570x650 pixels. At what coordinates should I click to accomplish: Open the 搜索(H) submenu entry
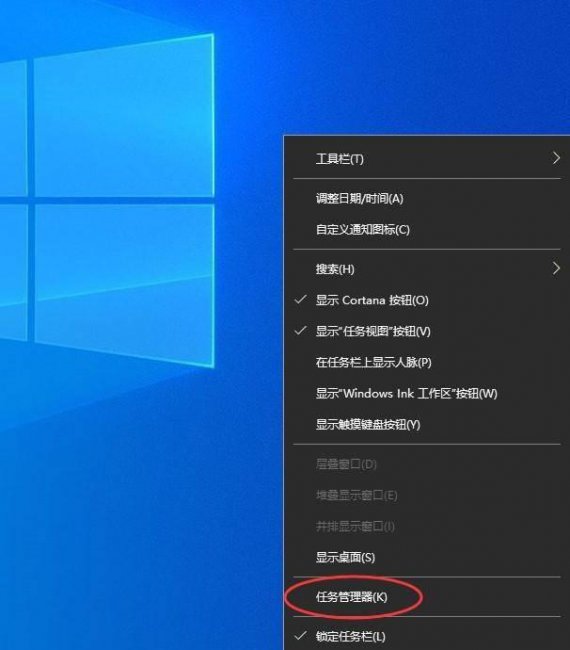[x=427, y=269]
